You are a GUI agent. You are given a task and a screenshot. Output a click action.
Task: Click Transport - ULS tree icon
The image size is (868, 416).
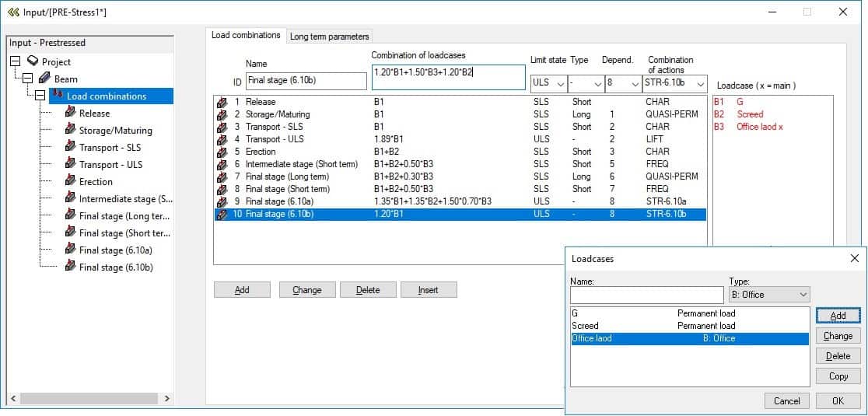coord(70,164)
